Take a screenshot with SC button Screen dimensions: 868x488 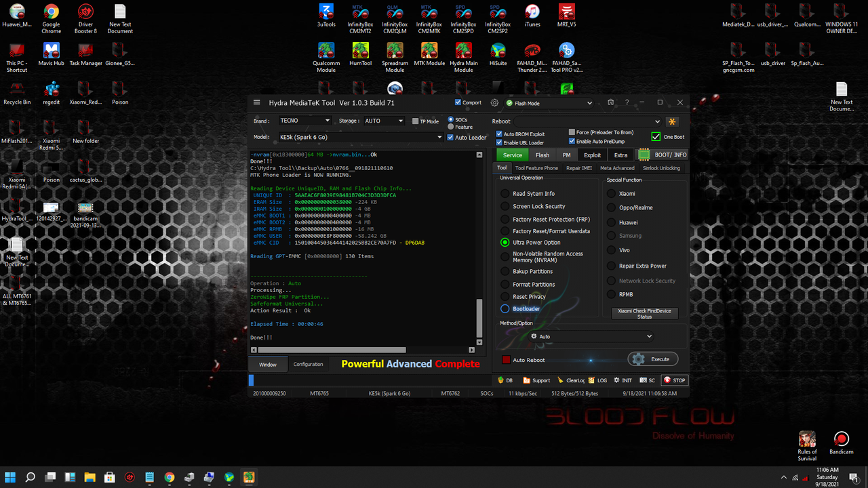pos(648,380)
